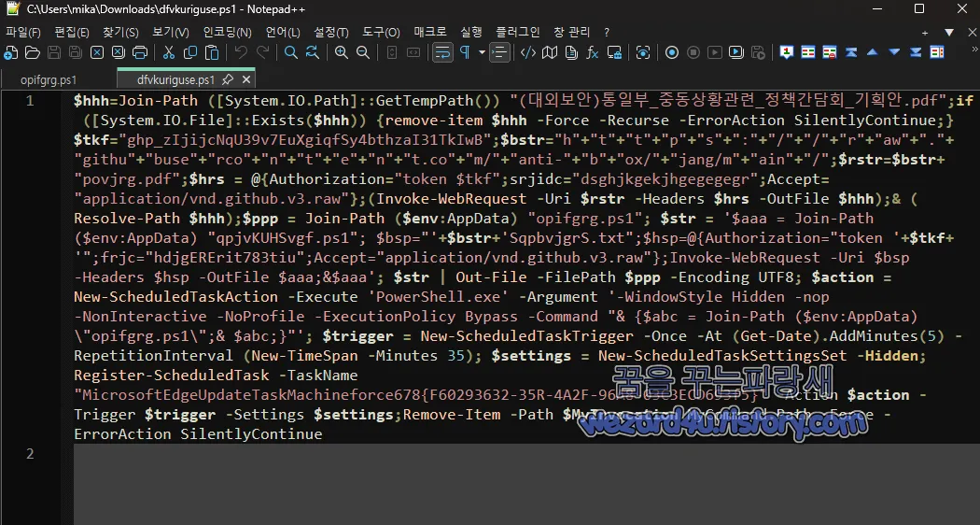980x525 pixels.
Task: Open the 찾기(S) menu
Action: pos(120,32)
